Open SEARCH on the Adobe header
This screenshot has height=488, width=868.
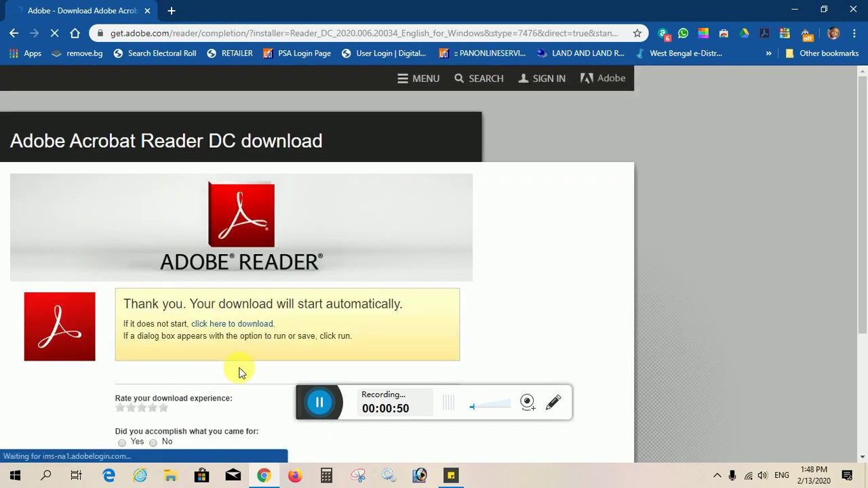(x=479, y=79)
